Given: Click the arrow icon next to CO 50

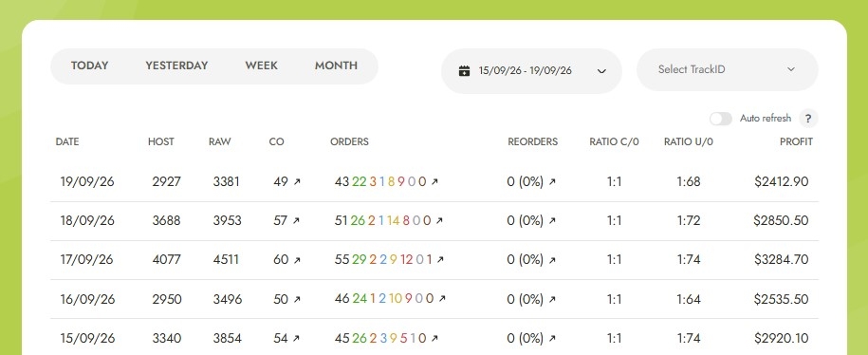Looking at the screenshot, I should (297, 299).
